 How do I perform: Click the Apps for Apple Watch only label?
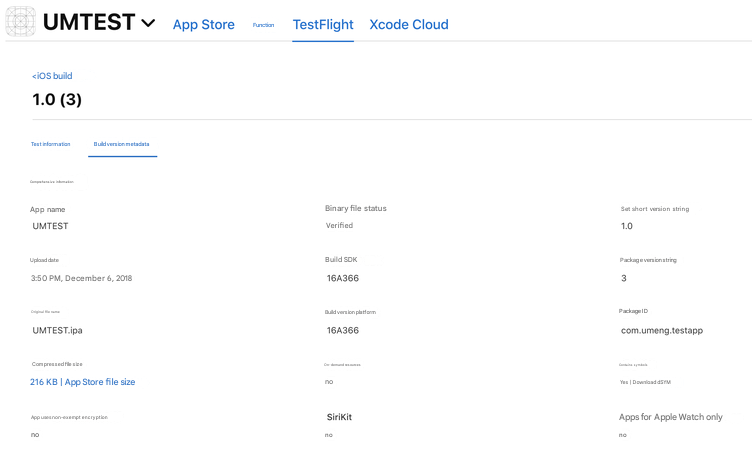[x=670, y=417]
